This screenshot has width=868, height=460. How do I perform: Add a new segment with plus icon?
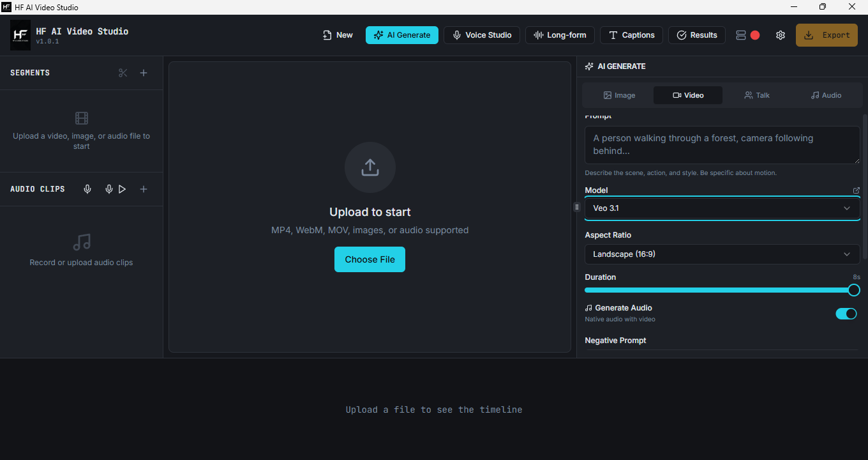144,73
